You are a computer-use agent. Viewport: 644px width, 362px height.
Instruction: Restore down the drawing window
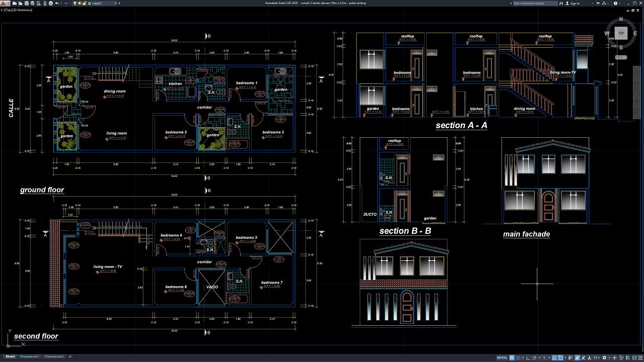pos(633,11)
